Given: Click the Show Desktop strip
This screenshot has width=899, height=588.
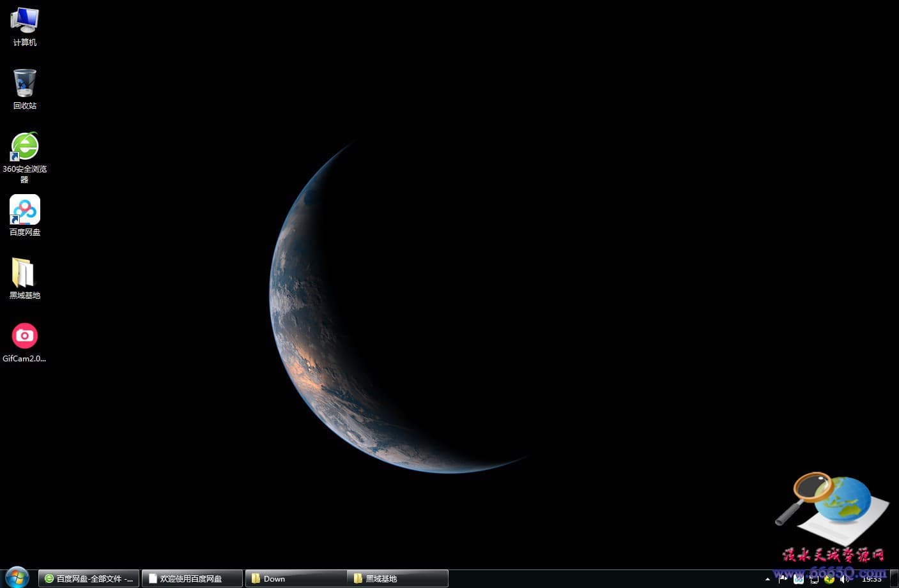Looking at the screenshot, I should pyautogui.click(x=895, y=578).
